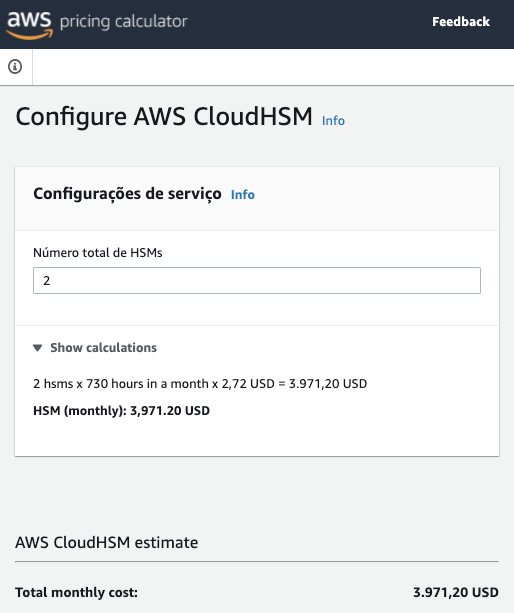
Task: Click the AWS logo icon
Action: pyautogui.click(x=30, y=25)
